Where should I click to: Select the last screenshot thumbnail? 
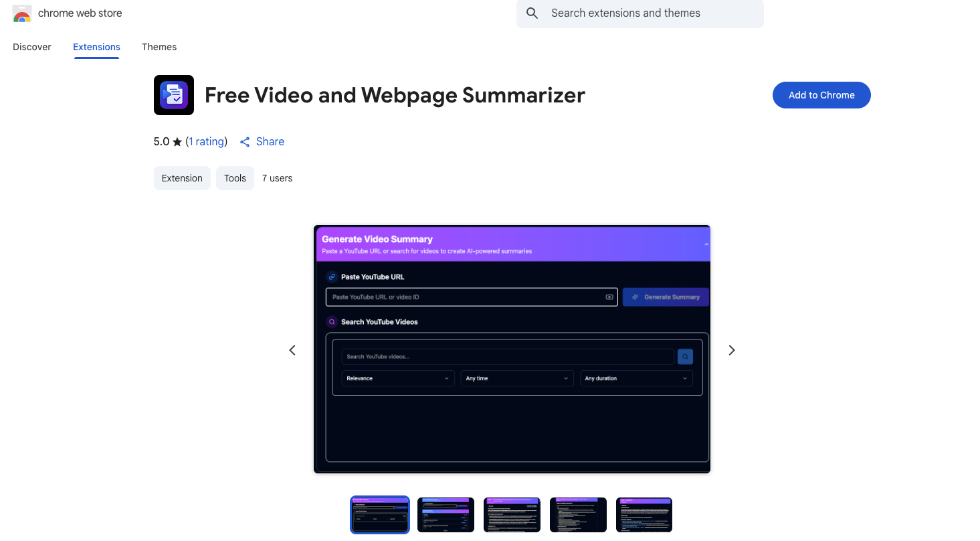644,514
